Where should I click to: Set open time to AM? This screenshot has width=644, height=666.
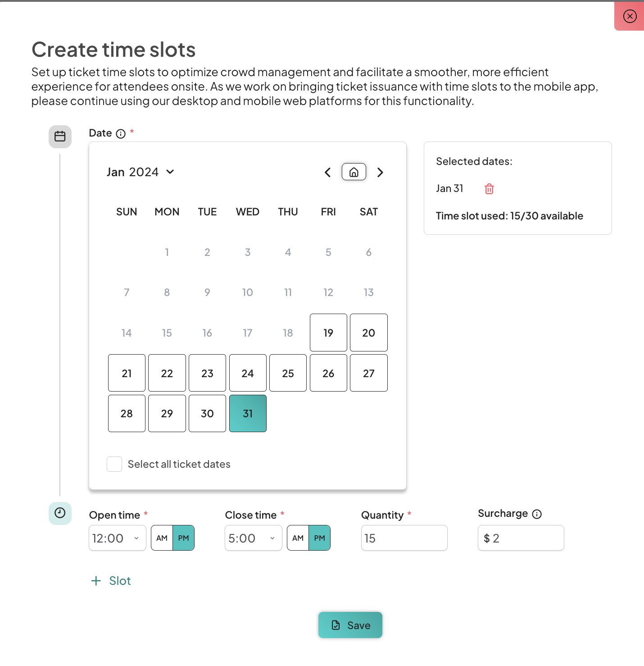tap(162, 538)
